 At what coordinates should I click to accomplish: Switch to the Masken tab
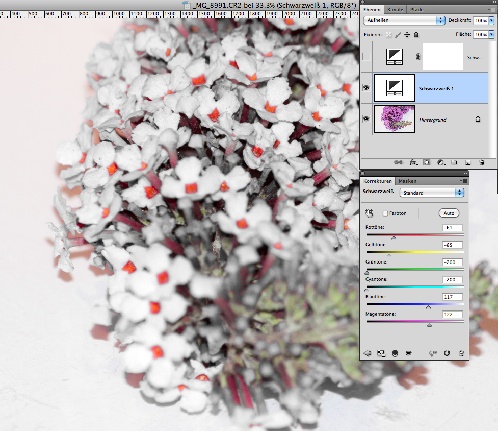(x=407, y=181)
